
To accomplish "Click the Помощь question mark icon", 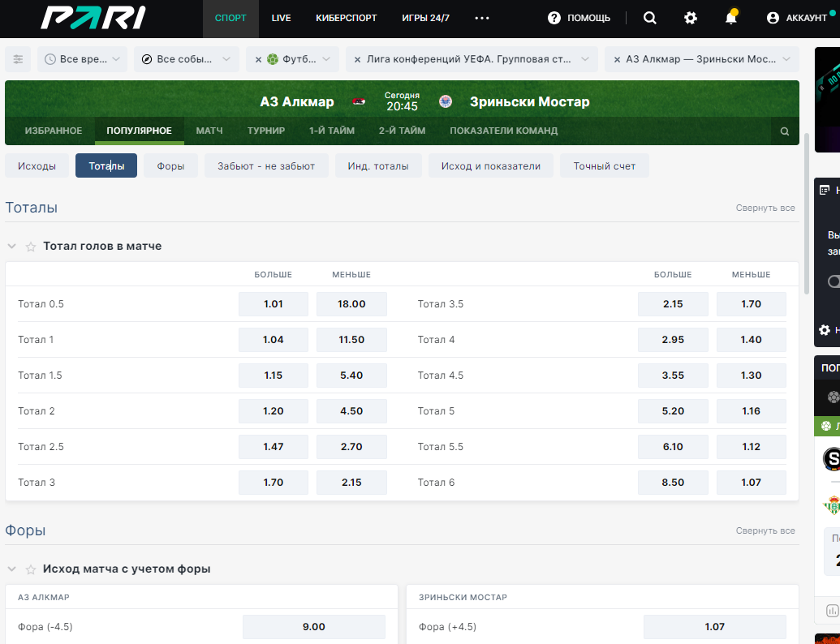I will (x=554, y=18).
